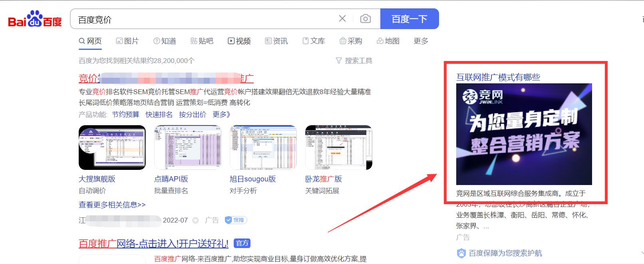The height and width of the screenshot is (264, 644).
Task: Switch to the 采购 tab
Action: click(351, 41)
